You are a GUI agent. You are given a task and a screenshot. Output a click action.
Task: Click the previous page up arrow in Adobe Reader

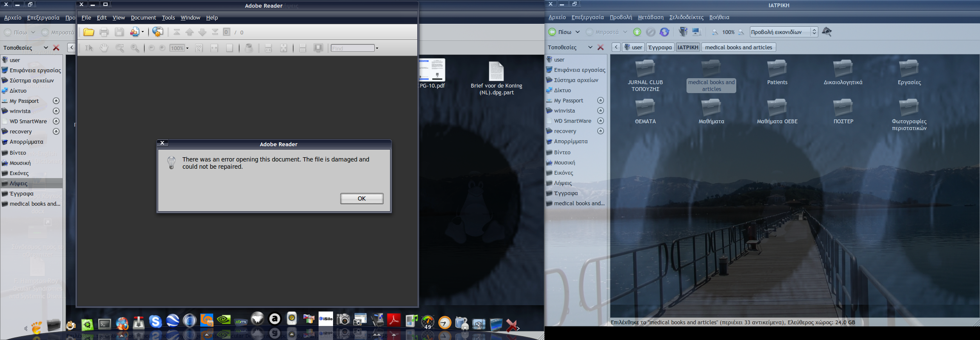tap(190, 32)
